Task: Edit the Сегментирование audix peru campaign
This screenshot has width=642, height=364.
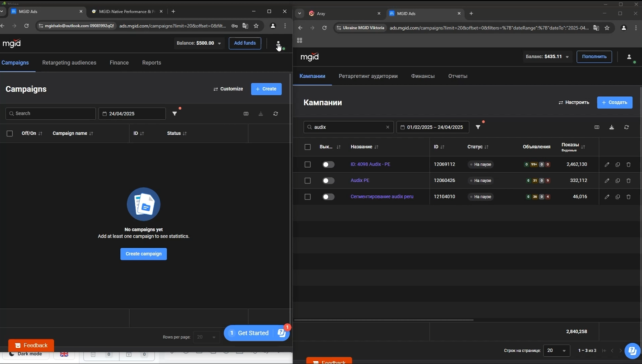Action: pos(607,197)
